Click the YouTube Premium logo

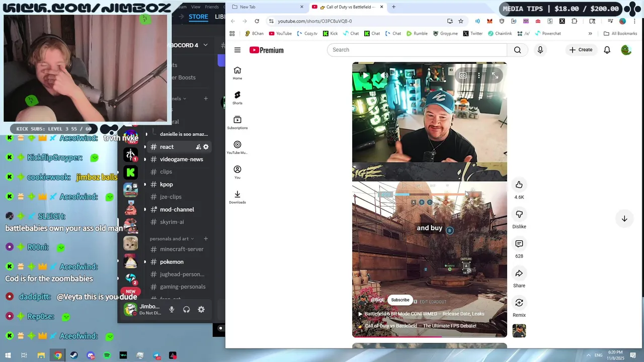(x=267, y=50)
